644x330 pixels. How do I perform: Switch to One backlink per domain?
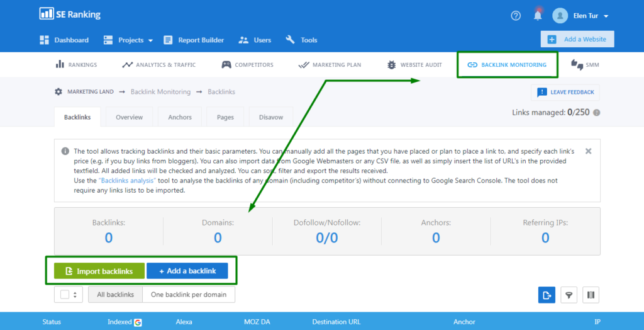(189, 295)
